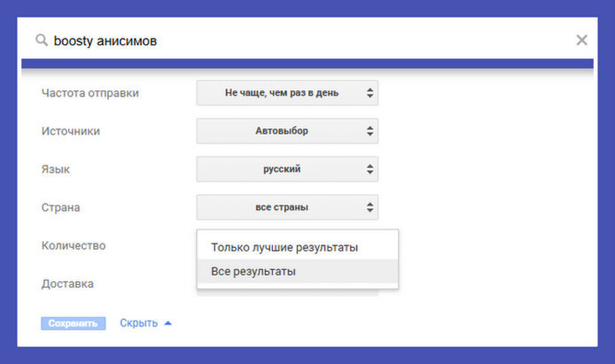Click the boosty анисимов search field
615x364 pixels.
coord(310,41)
